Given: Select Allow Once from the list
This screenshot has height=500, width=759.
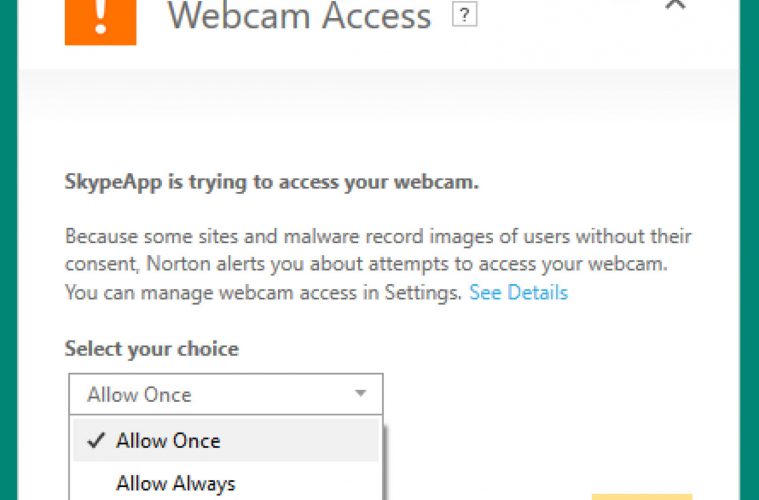Looking at the screenshot, I should click(226, 440).
